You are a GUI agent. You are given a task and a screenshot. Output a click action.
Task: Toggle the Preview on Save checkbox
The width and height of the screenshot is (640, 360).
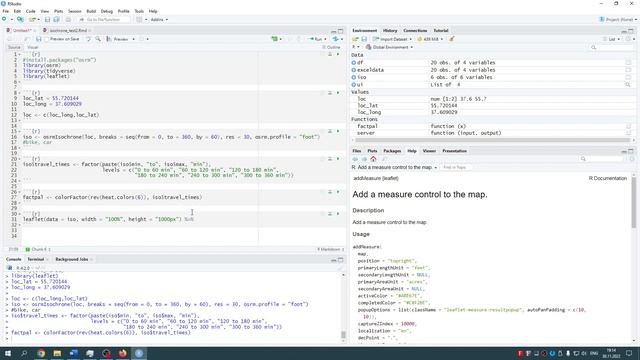point(47,39)
